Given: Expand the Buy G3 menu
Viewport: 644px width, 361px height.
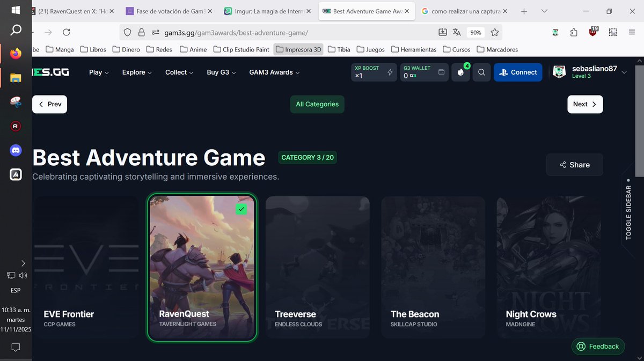Looking at the screenshot, I should click(221, 72).
